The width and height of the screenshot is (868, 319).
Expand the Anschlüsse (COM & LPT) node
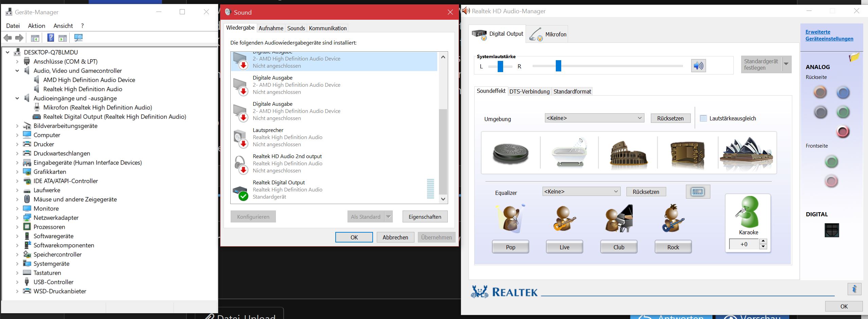[x=17, y=62]
